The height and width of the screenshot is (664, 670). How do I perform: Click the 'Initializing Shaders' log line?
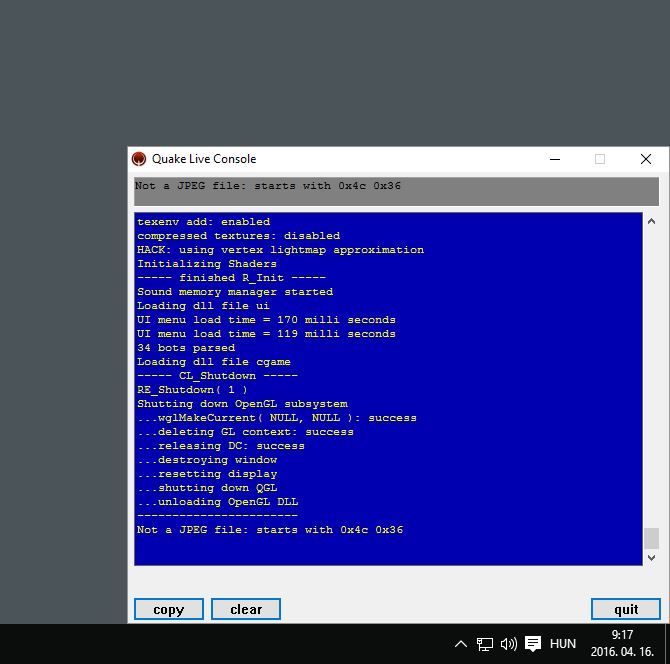pyautogui.click(x=207, y=264)
